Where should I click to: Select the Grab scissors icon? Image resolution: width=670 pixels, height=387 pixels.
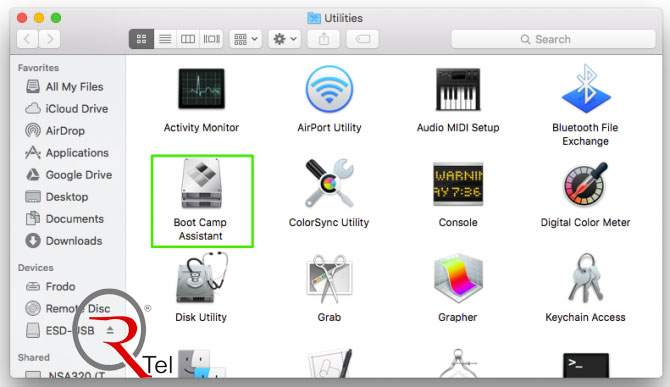329,279
